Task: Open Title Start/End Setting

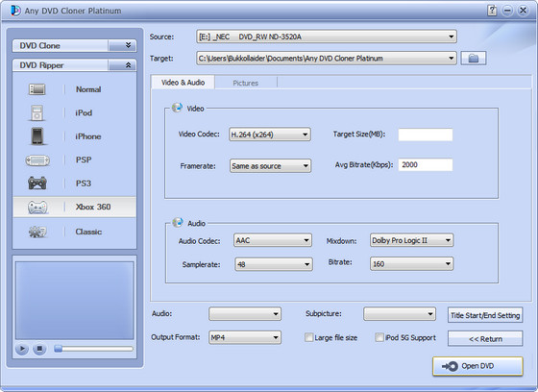Action: [x=485, y=315]
